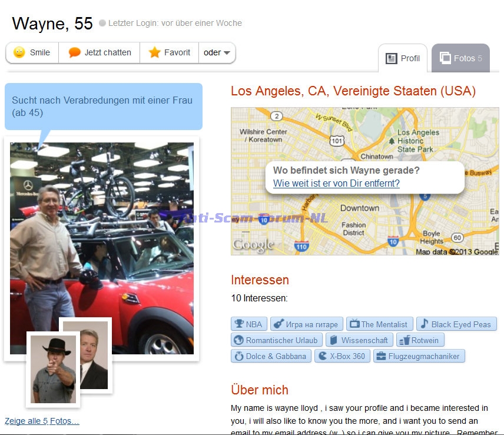Click the Dolce & Gabbana tag
504x435 pixels.
coord(270,356)
